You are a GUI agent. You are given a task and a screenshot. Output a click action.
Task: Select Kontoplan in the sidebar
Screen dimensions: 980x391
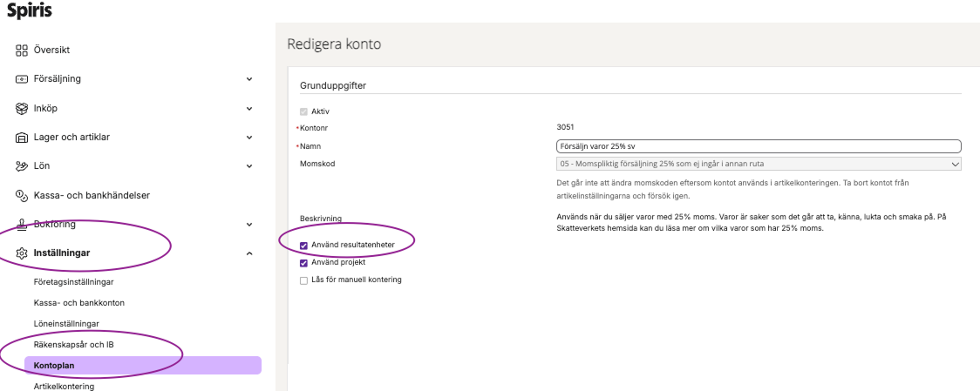tap(53, 366)
